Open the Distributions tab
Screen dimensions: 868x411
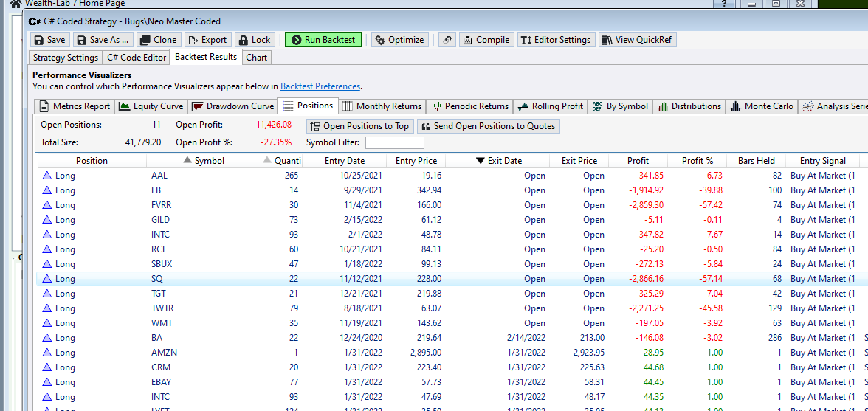[689, 106]
